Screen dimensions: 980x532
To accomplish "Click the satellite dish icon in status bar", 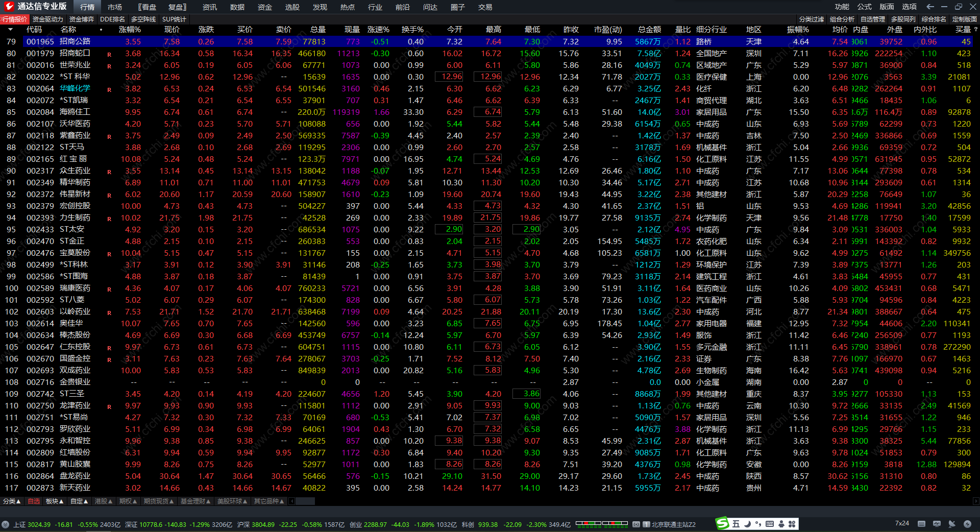I will [x=952, y=524].
